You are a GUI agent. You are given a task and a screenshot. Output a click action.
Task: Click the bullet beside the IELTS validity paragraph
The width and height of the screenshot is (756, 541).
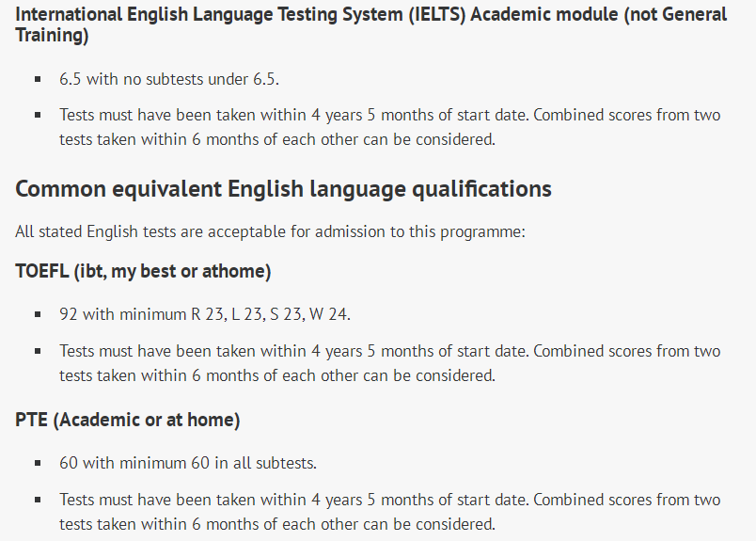[39, 116]
